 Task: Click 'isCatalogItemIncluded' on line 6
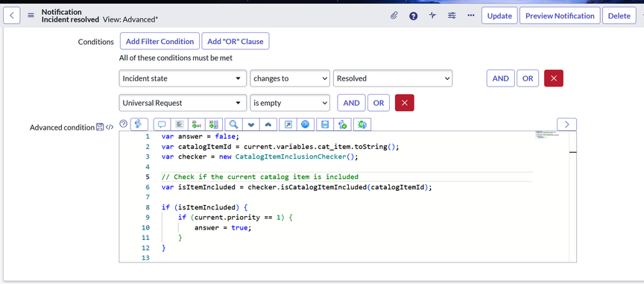(323, 187)
